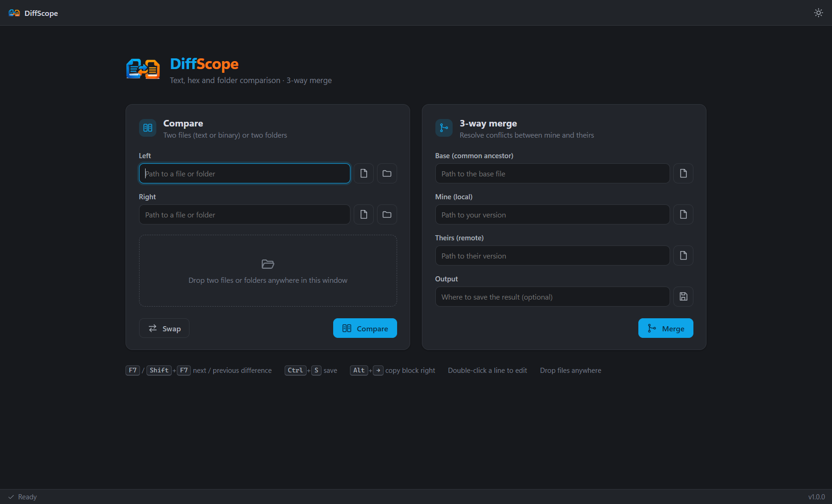Focus the Left path input field

click(x=245, y=174)
